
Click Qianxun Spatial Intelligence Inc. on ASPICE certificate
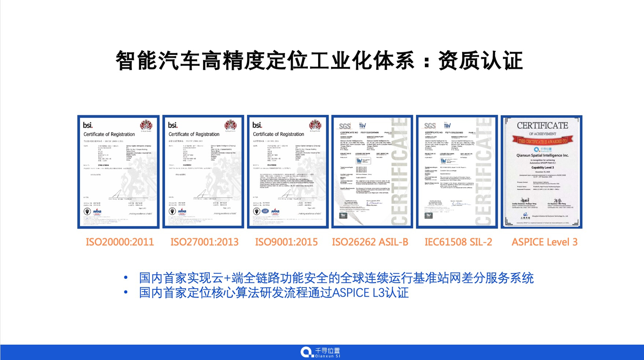[542, 155]
